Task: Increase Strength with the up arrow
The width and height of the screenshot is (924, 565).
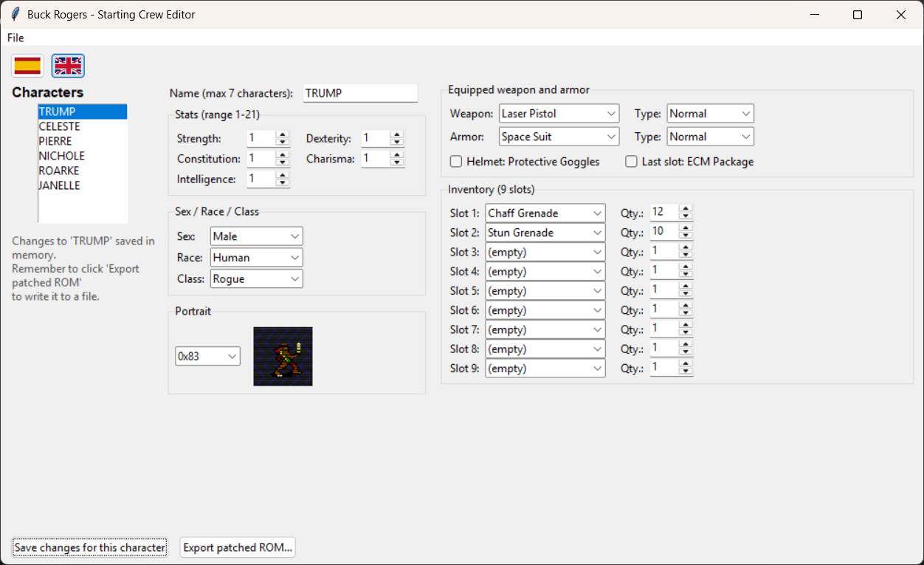Action: pos(283,134)
